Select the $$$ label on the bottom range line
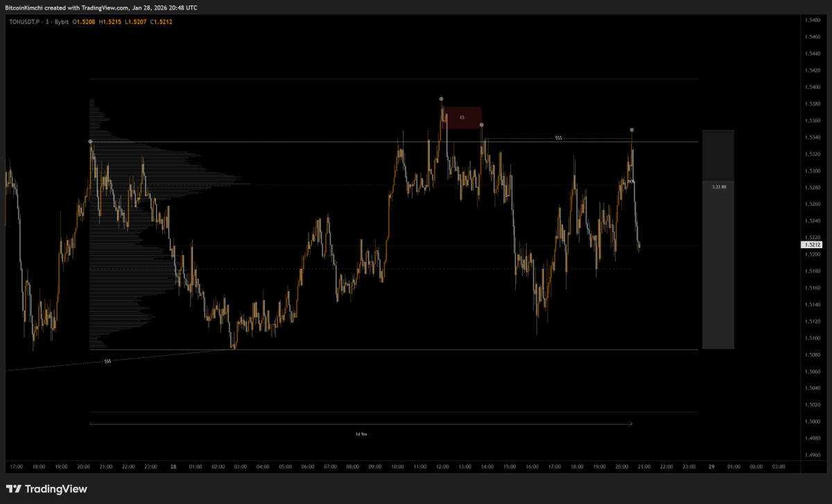Image resolution: width=832 pixels, height=504 pixels. tap(107, 361)
